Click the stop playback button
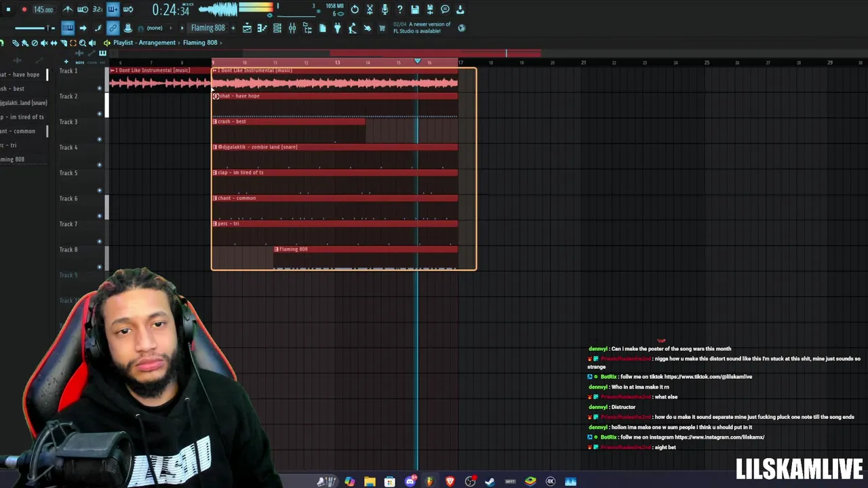Viewport: 868px width, 488px height. click(8, 9)
